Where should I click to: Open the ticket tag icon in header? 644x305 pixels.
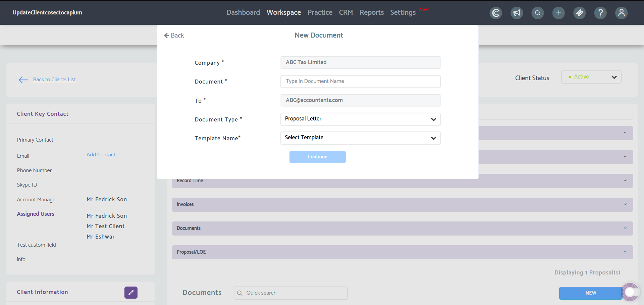(x=580, y=13)
